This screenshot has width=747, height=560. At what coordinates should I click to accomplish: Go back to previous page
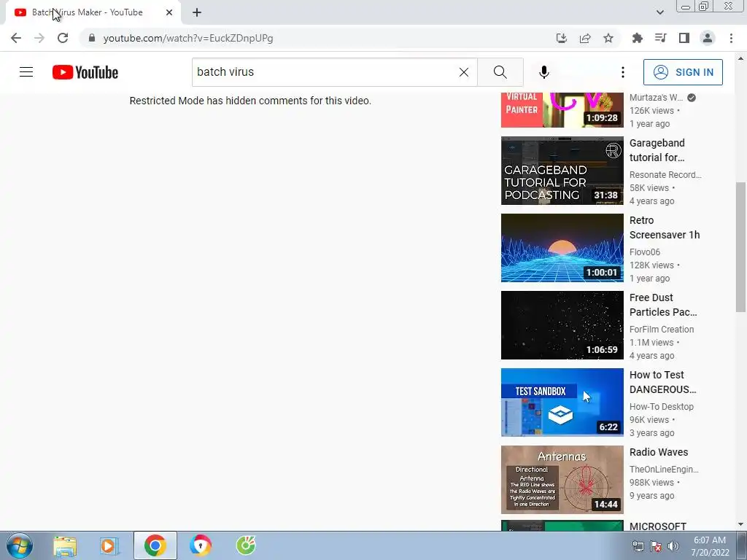pos(16,38)
